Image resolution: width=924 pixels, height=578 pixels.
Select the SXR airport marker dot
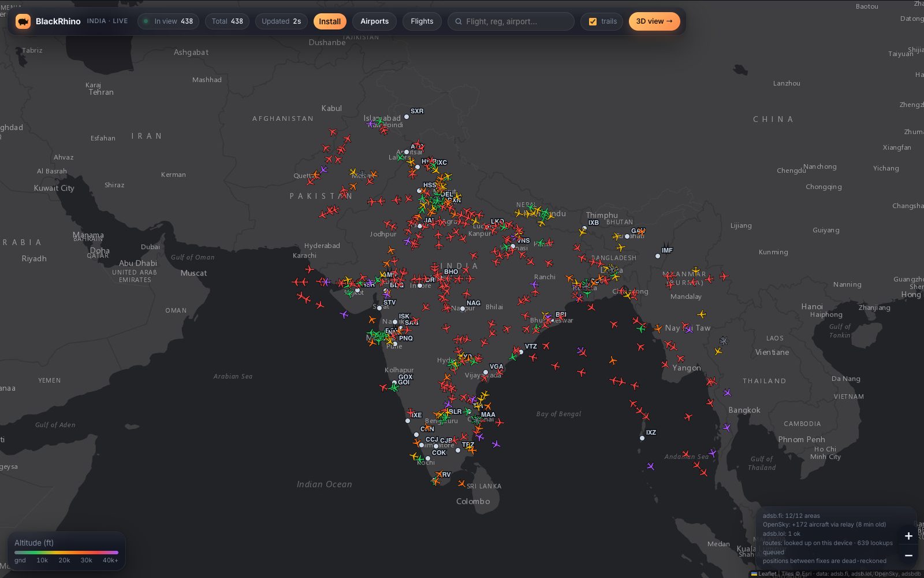pyautogui.click(x=407, y=117)
